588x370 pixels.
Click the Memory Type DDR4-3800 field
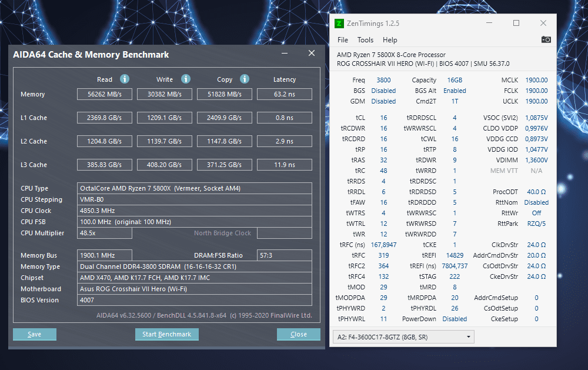(195, 266)
